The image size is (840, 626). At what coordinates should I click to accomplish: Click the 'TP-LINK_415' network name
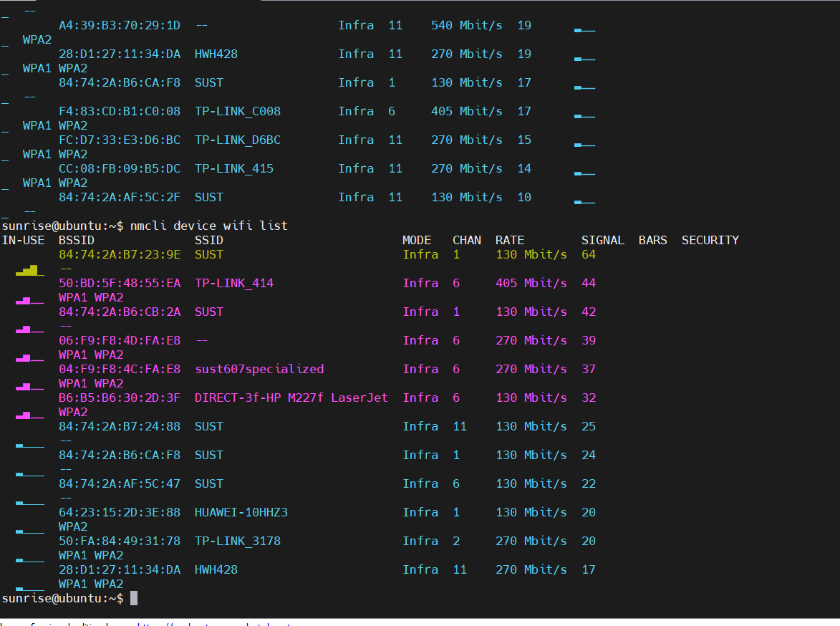[x=234, y=168]
